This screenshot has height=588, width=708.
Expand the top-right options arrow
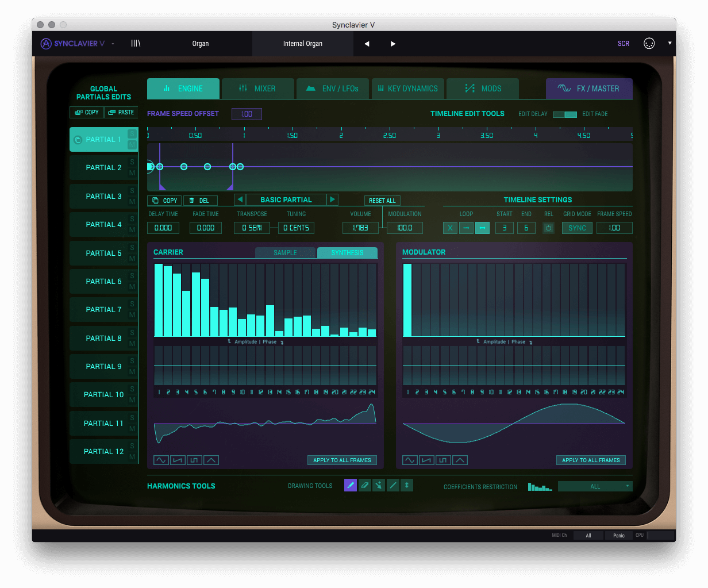coord(669,43)
